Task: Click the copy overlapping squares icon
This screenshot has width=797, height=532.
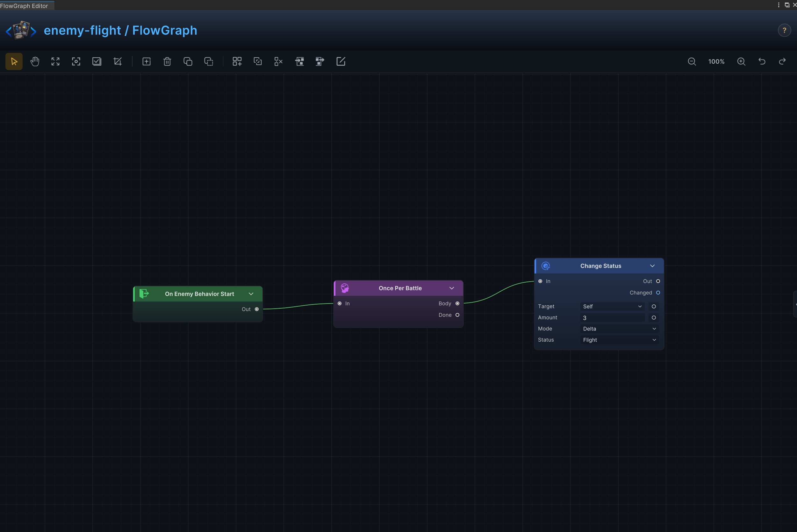Action: point(188,61)
